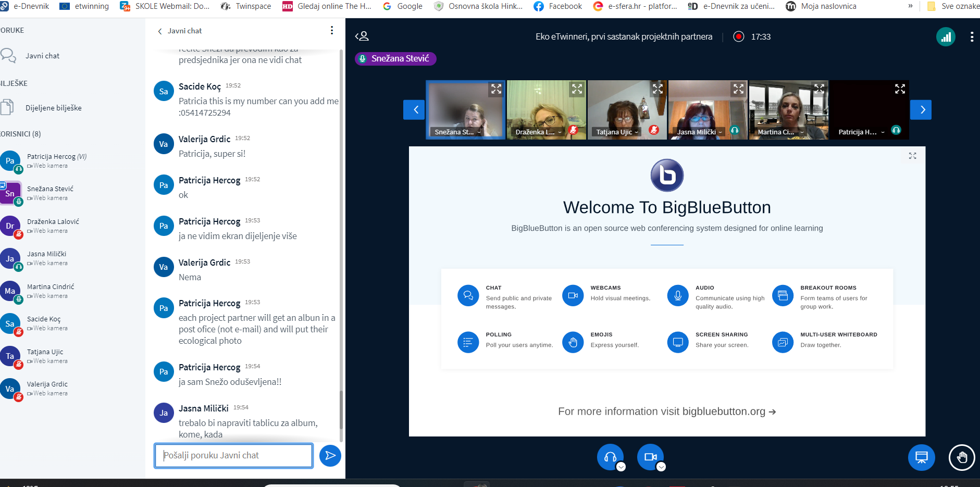Click Emojis hand icon on slide
This screenshot has width=980, height=487.
pos(573,342)
